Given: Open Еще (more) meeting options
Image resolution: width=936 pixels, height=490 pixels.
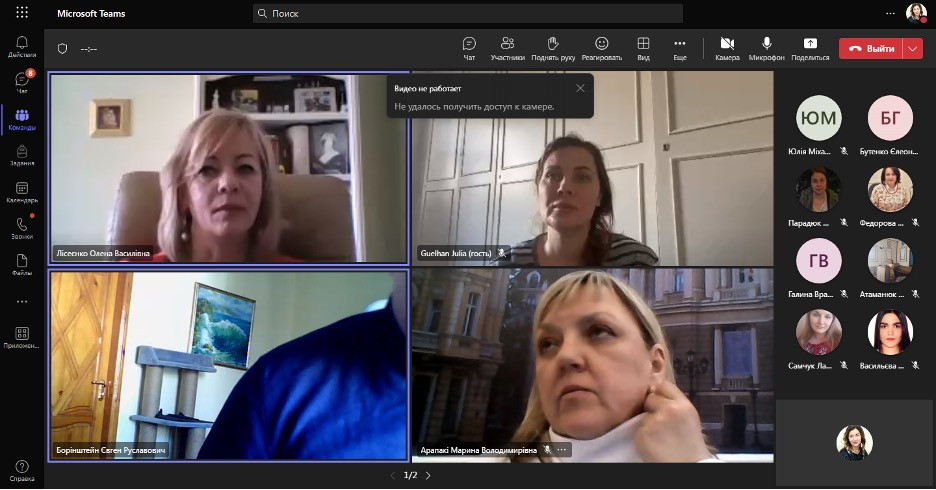Looking at the screenshot, I should click(680, 48).
